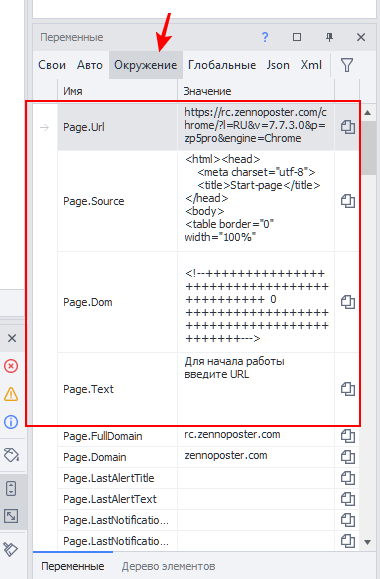Switch to the Авто tab
Image resolution: width=380 pixels, height=579 pixels.
pos(90,65)
